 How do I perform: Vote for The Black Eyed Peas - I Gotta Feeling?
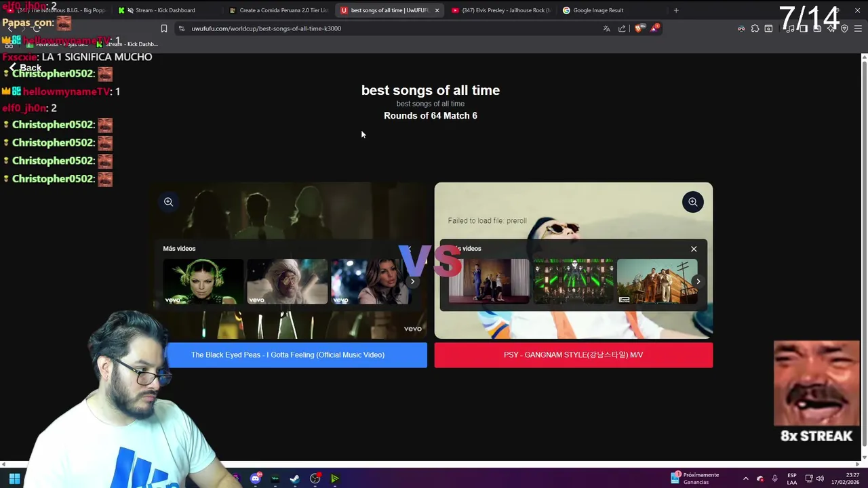tap(288, 355)
